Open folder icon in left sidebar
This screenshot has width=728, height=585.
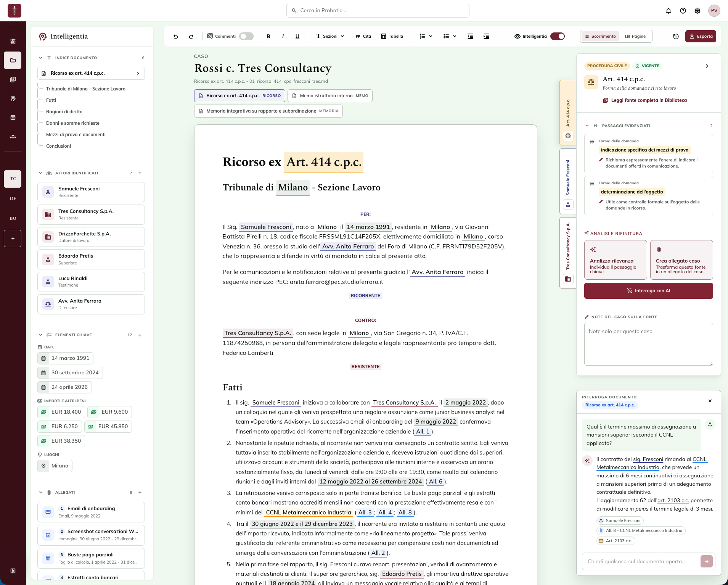point(13,60)
